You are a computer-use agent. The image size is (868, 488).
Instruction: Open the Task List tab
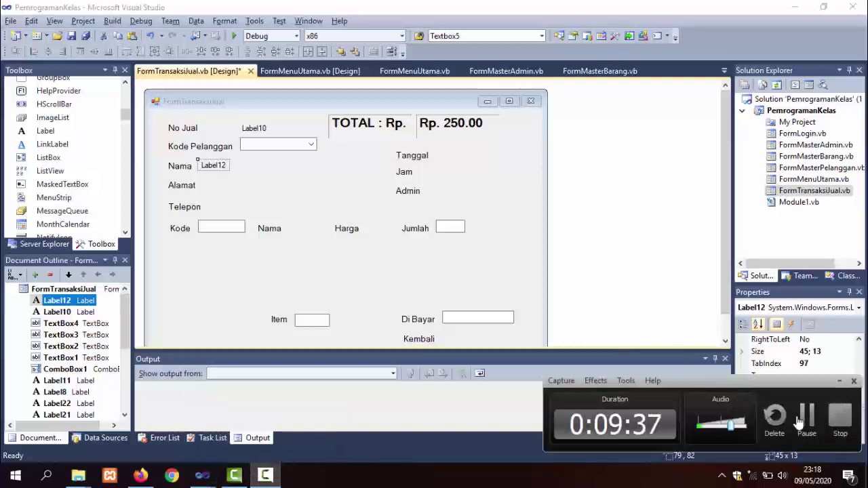point(207,438)
